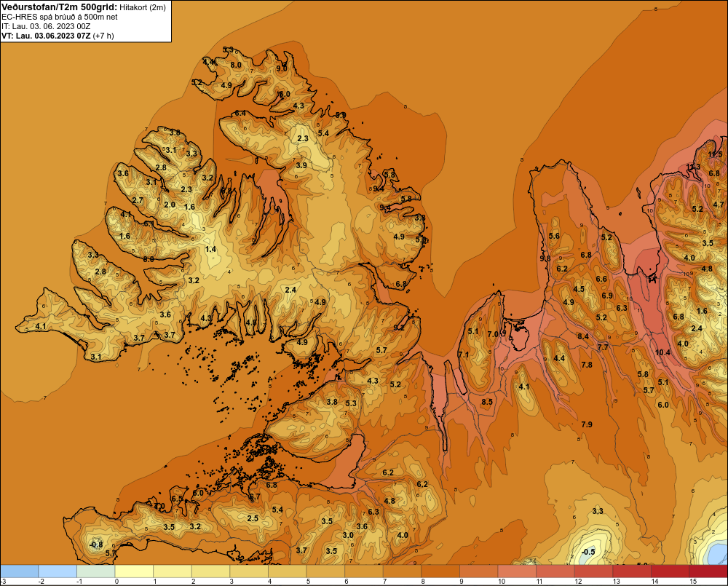This screenshot has width=728, height=586.
Task: Click the '5.6' temperature value
Action: click(x=554, y=236)
